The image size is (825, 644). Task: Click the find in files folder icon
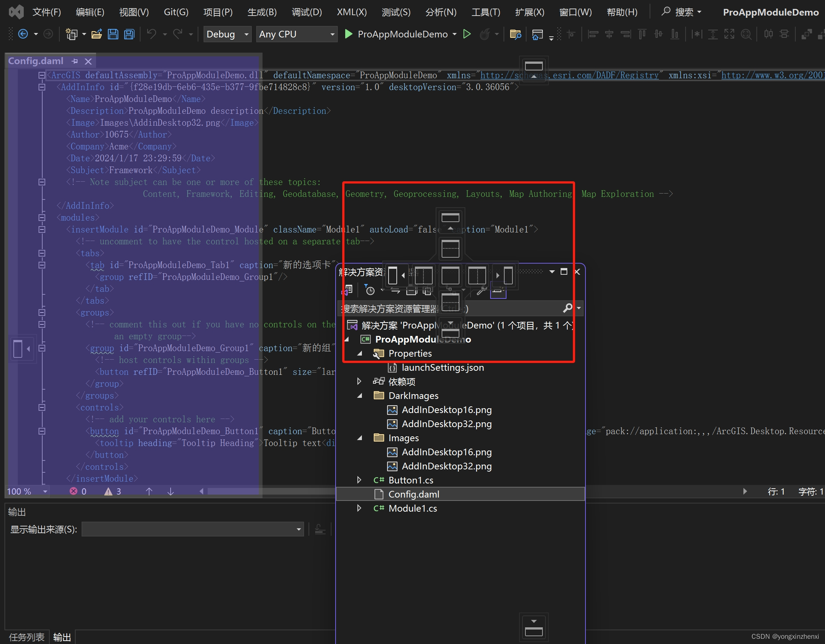pyautogui.click(x=516, y=34)
